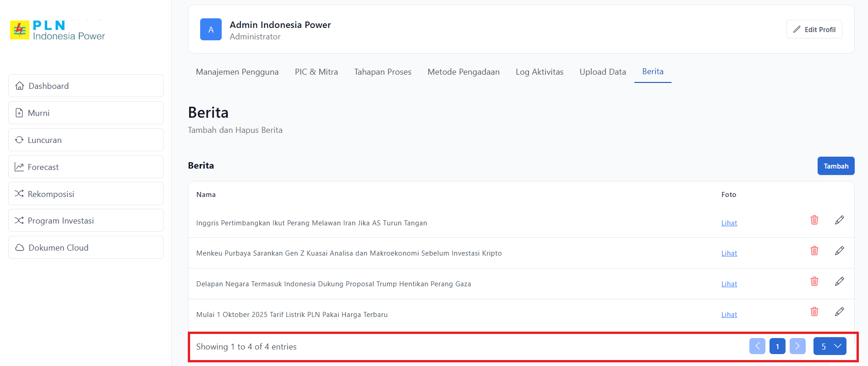The height and width of the screenshot is (366, 868).
Task: Switch to the Upload Data tab
Action: (602, 72)
